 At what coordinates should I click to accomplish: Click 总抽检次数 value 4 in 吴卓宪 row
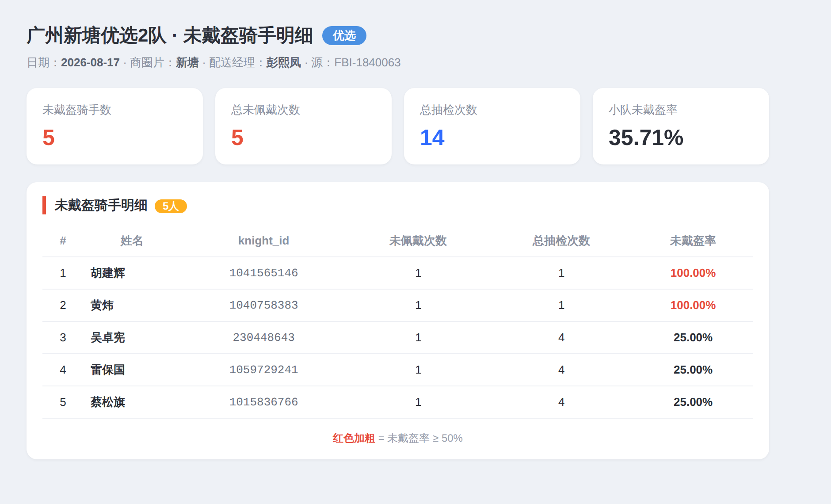pyautogui.click(x=561, y=338)
